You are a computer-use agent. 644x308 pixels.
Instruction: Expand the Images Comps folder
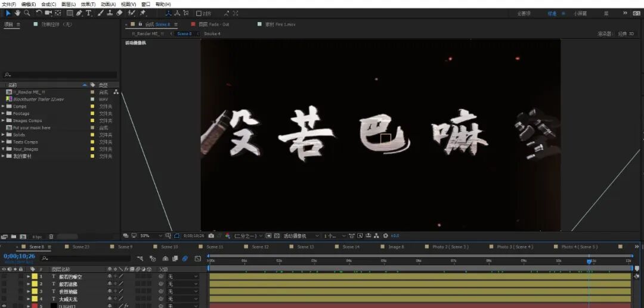[x=4, y=120]
